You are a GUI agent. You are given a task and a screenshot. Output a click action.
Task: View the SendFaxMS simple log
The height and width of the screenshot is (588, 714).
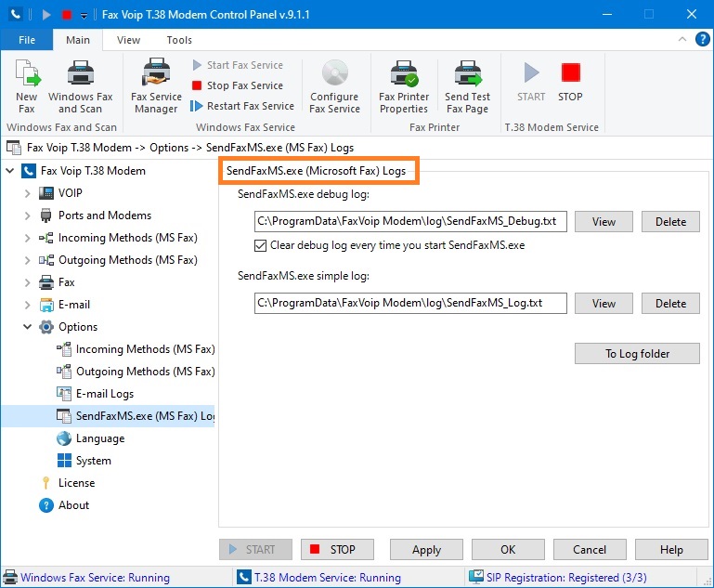coord(604,304)
